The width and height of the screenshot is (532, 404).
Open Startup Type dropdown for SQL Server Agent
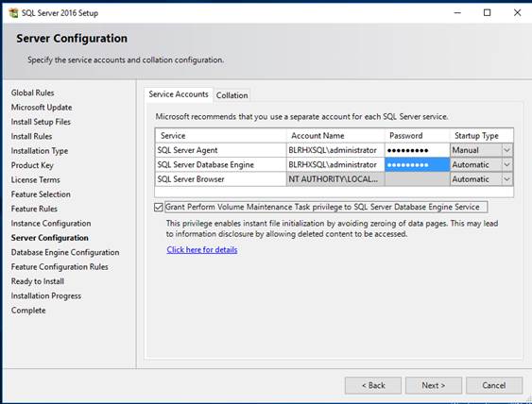tap(506, 150)
